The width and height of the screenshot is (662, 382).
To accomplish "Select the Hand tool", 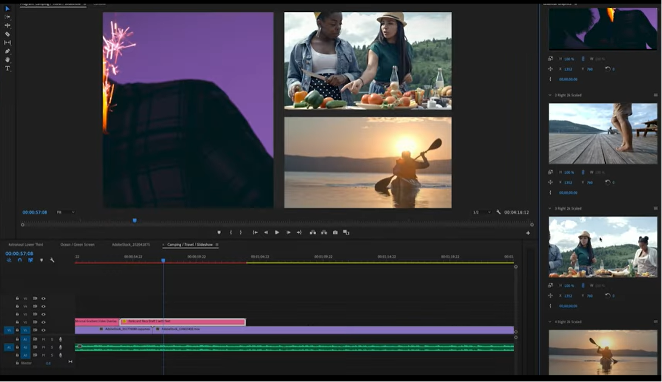I will (7, 60).
